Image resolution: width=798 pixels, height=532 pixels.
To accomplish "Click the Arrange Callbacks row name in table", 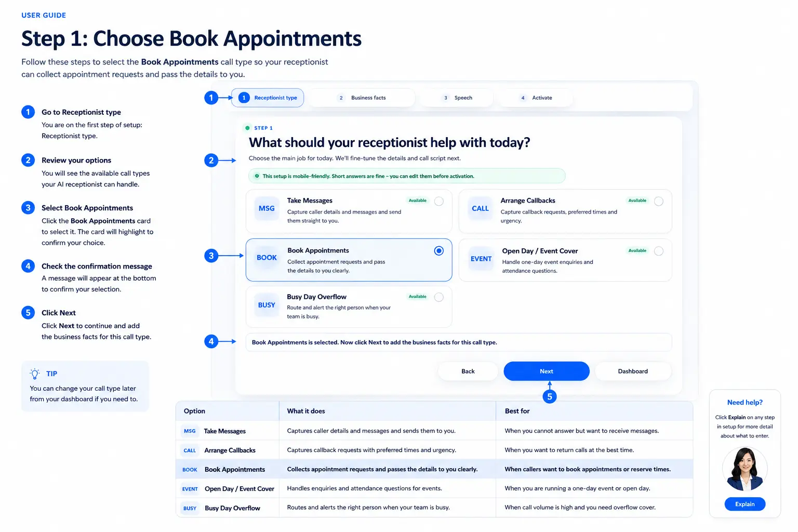I will (230, 450).
